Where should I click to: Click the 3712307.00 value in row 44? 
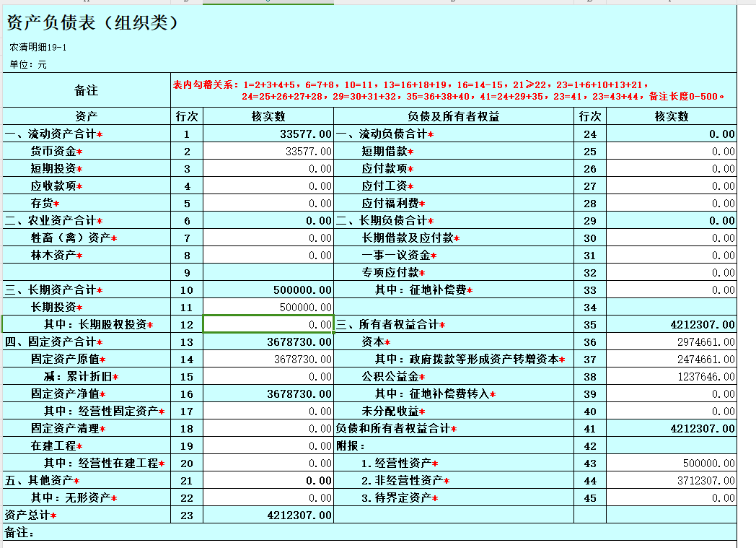[x=671, y=481]
